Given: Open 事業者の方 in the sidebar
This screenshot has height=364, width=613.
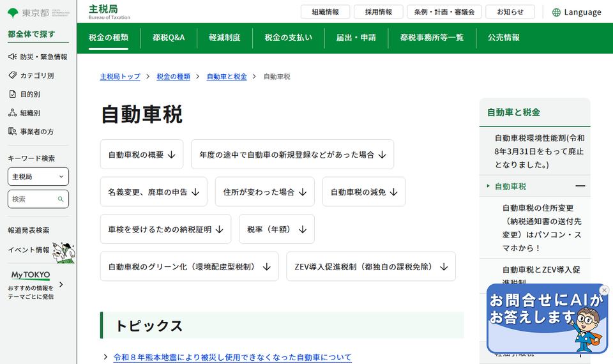Looking at the screenshot, I should (31, 132).
